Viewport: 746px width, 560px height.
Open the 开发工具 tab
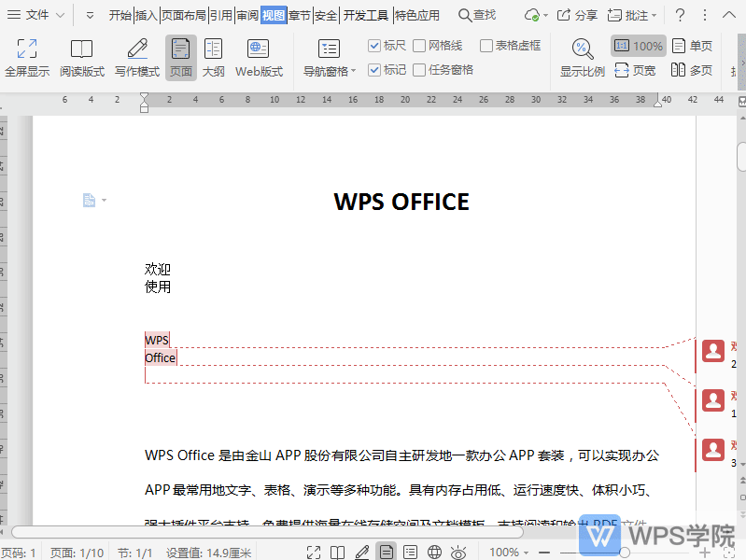click(365, 15)
